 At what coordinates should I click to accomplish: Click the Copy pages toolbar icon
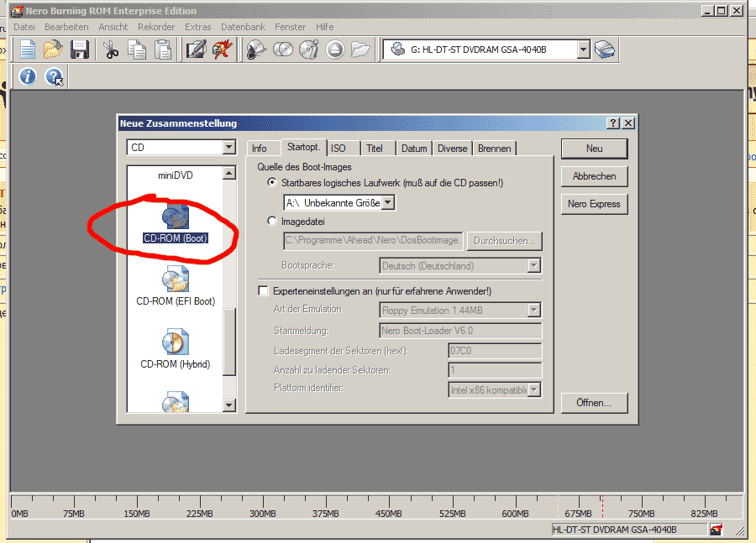point(137,50)
